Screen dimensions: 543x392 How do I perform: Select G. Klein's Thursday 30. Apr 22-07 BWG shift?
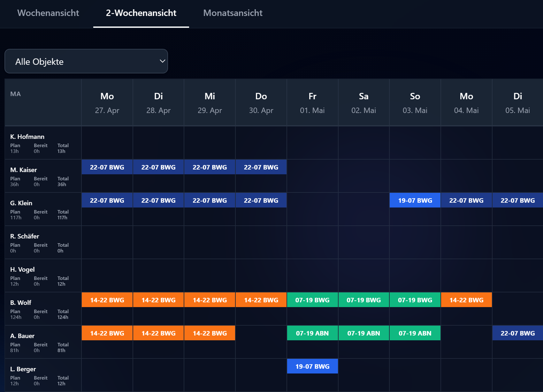point(261,200)
